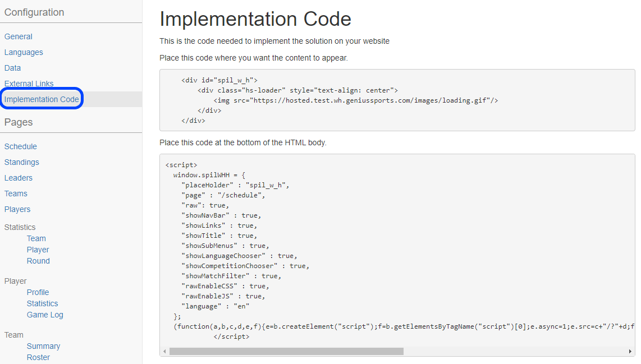The image size is (641, 364).
Task: Click the function(a,b,c,d,e,f) code line
Action: click(404, 326)
